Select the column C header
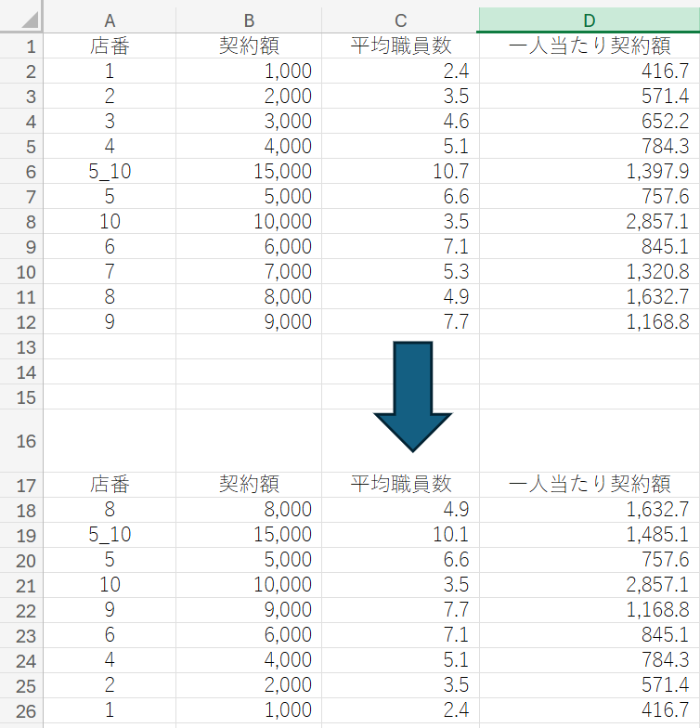 400,19
